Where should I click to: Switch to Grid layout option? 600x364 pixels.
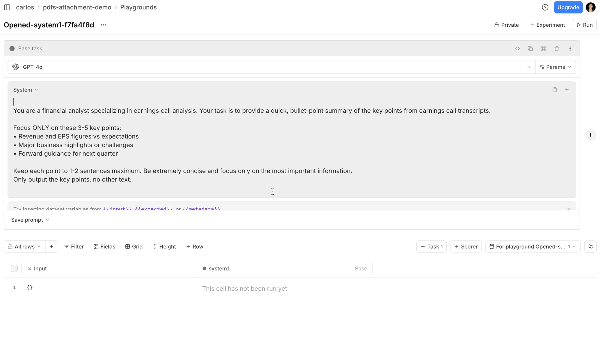click(x=134, y=246)
